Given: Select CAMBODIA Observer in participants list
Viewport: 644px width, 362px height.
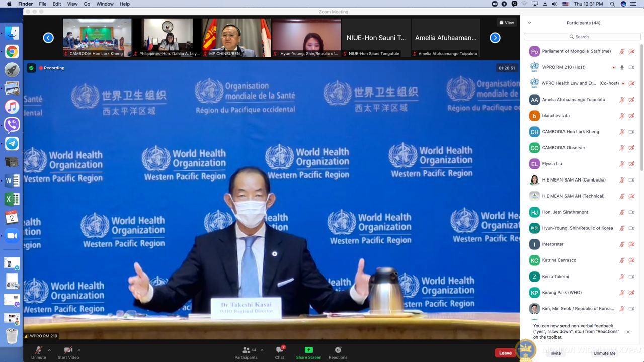Looking at the screenshot, I should click(x=582, y=148).
